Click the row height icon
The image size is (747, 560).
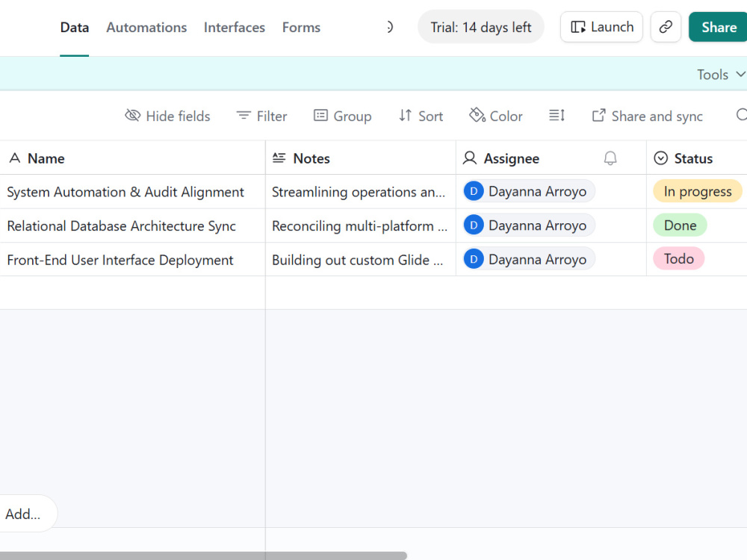click(x=557, y=116)
